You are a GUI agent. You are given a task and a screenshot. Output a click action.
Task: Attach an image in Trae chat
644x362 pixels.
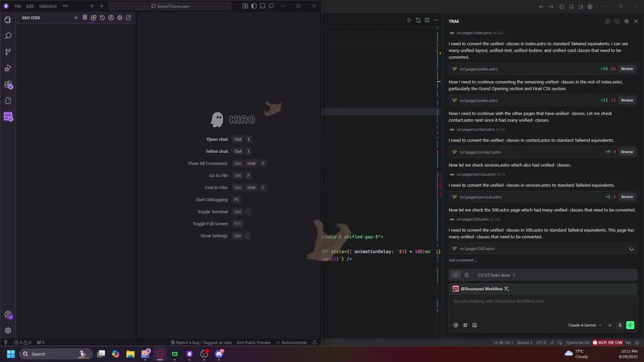click(474, 325)
